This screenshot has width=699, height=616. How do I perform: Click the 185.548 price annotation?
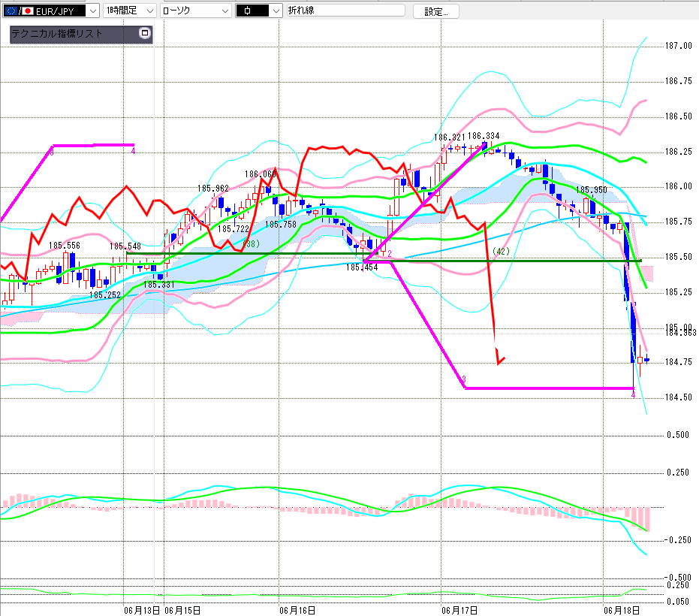point(125,246)
